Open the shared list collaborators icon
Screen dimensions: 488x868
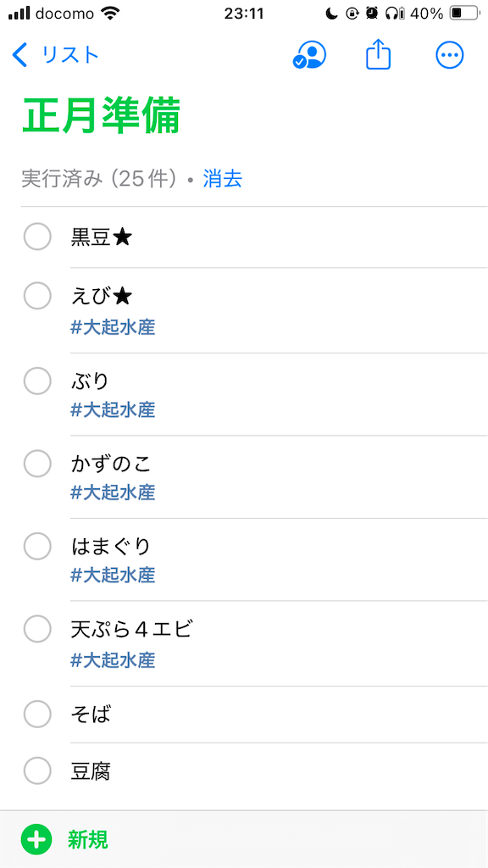coord(309,55)
